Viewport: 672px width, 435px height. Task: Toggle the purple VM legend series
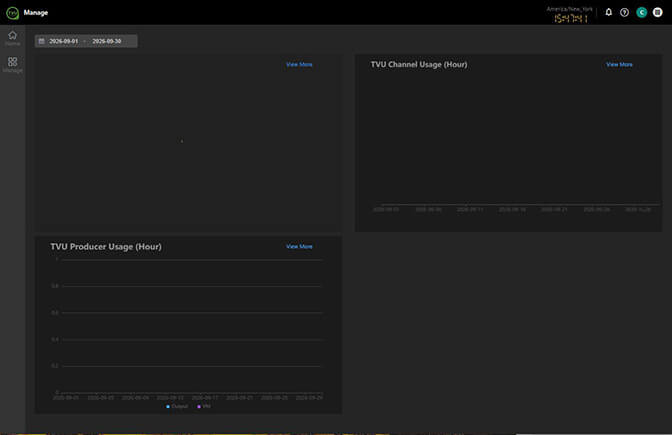(x=204, y=406)
